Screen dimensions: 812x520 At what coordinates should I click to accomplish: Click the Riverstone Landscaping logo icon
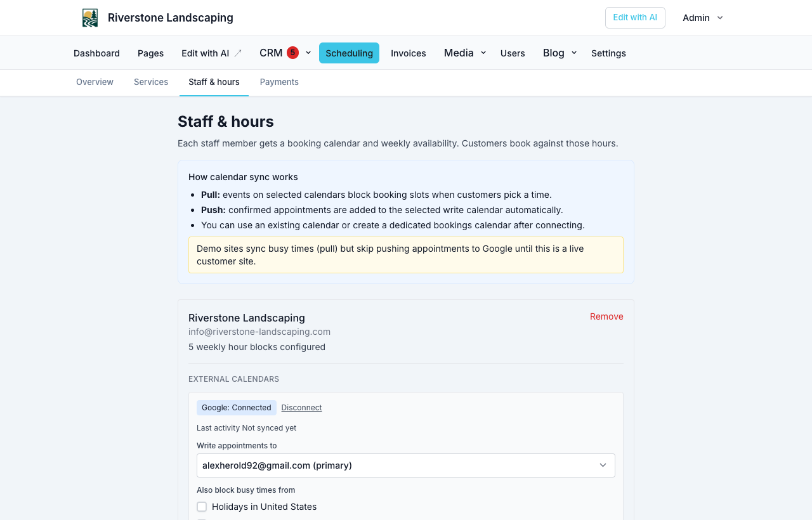90,18
